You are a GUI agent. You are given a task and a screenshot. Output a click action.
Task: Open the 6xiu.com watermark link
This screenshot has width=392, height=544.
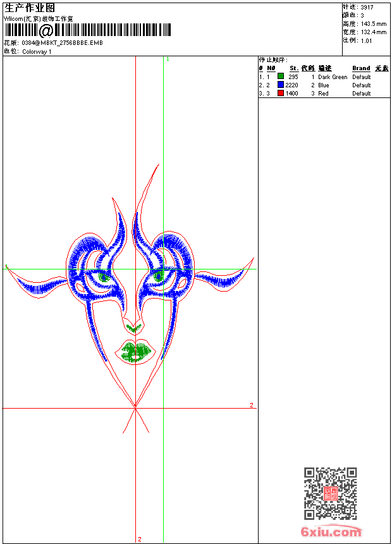331,532
